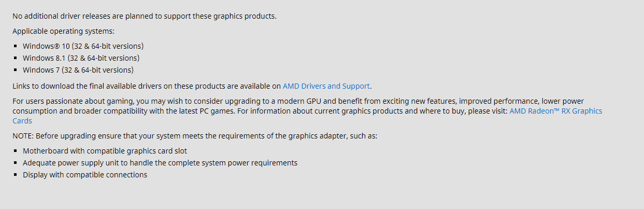This screenshot has height=209, width=644.
Task: Click the Adequate power supply unit item
Action: [160, 163]
